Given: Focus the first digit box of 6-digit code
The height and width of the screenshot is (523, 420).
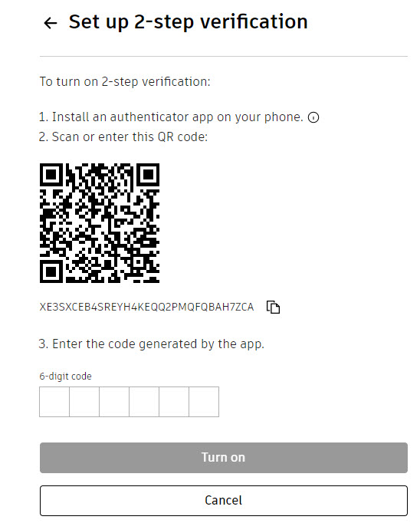Looking at the screenshot, I should 54,402.
